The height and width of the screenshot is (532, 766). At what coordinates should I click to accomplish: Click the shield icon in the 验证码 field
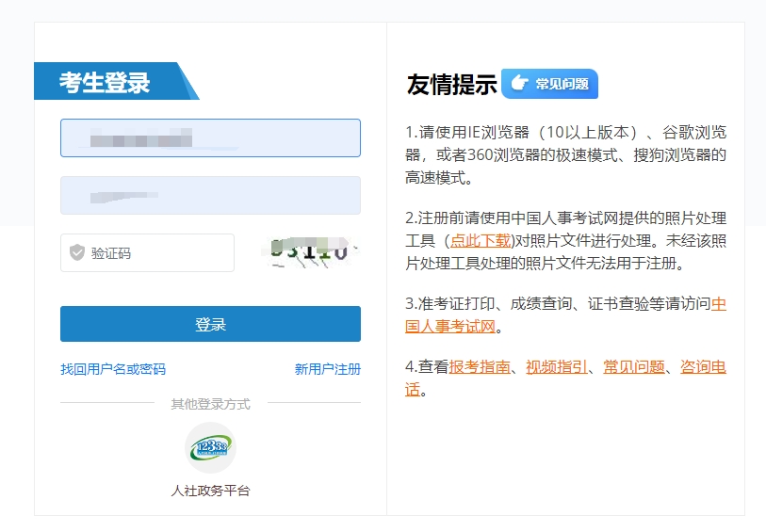click(77, 252)
